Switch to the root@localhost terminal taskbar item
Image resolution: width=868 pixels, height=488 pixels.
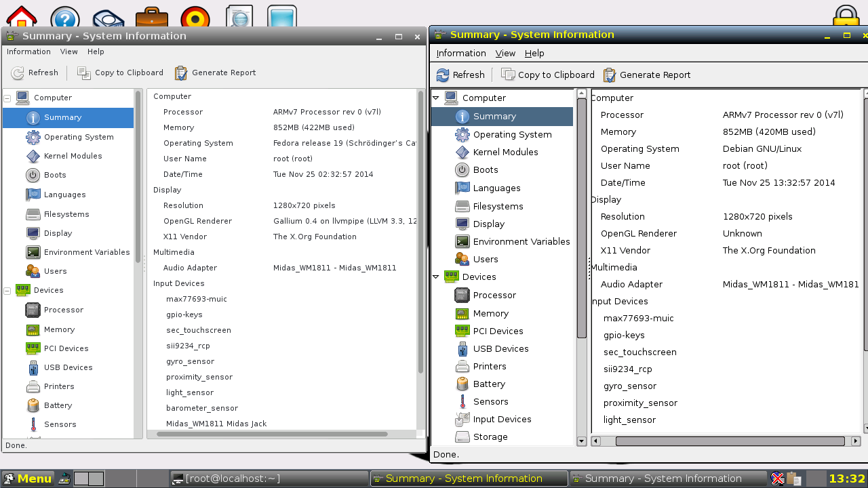tap(268, 479)
